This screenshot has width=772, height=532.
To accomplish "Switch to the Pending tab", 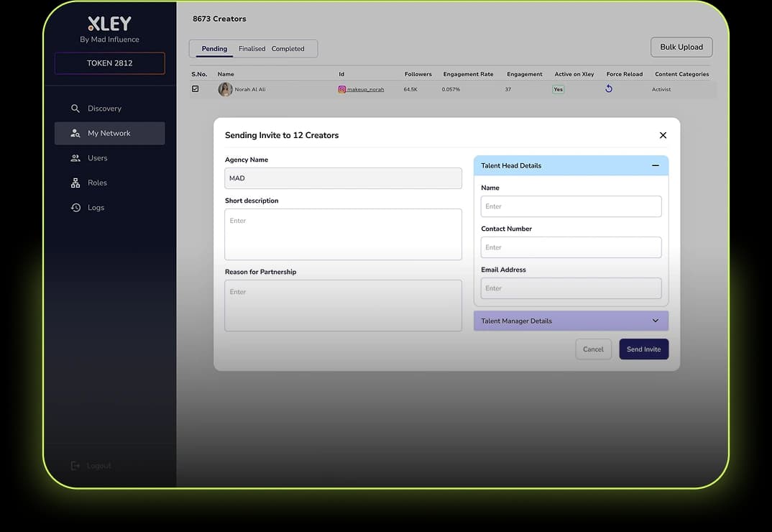I will tap(214, 49).
